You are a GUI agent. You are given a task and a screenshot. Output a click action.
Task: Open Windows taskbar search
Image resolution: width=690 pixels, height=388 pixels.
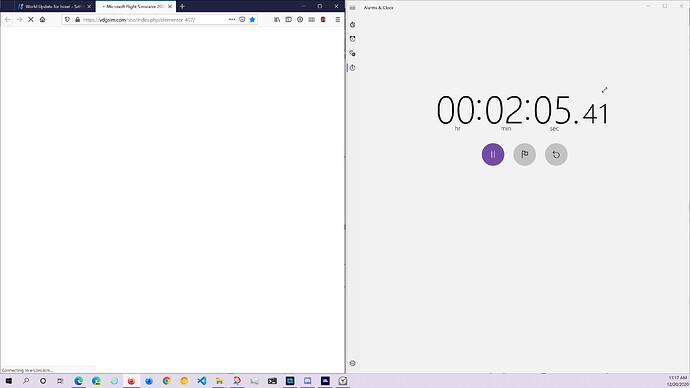coord(26,381)
